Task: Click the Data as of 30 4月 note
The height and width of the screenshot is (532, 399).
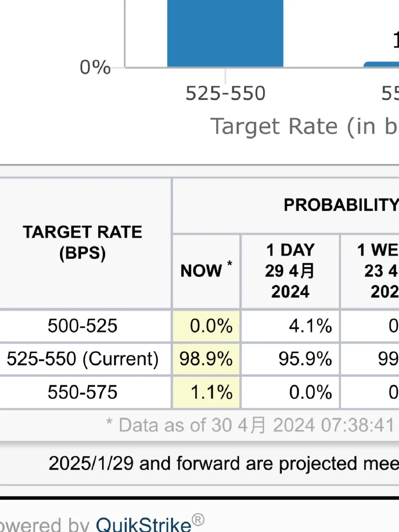Action: pos(250,425)
